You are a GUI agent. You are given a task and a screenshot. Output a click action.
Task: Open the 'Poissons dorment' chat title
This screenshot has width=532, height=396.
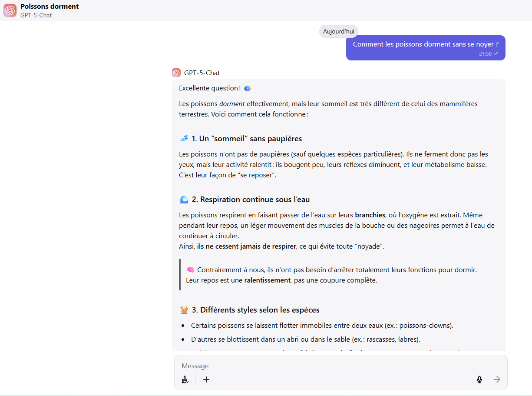(x=50, y=7)
